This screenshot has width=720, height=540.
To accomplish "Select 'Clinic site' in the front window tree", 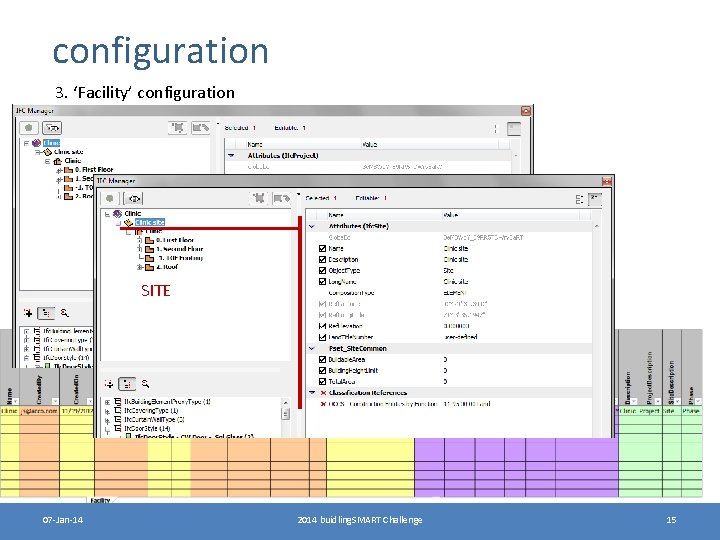I will [x=150, y=222].
